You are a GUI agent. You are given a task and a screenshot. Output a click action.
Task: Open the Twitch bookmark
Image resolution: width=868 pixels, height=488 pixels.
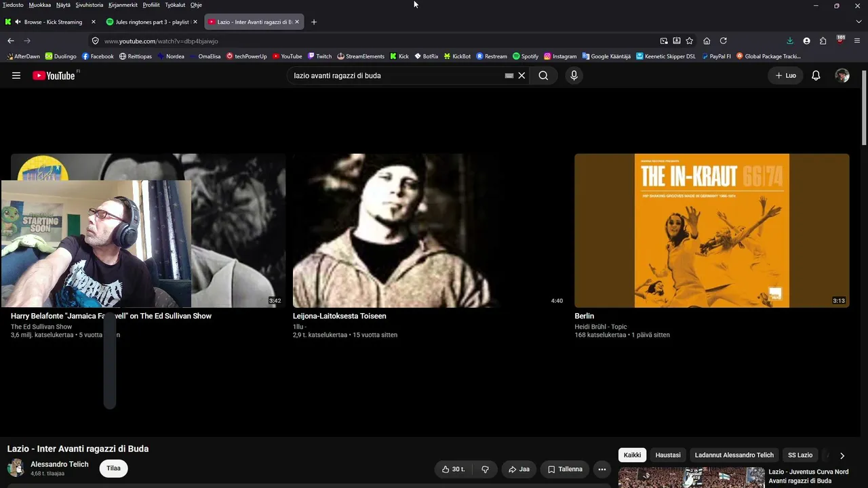(x=319, y=56)
